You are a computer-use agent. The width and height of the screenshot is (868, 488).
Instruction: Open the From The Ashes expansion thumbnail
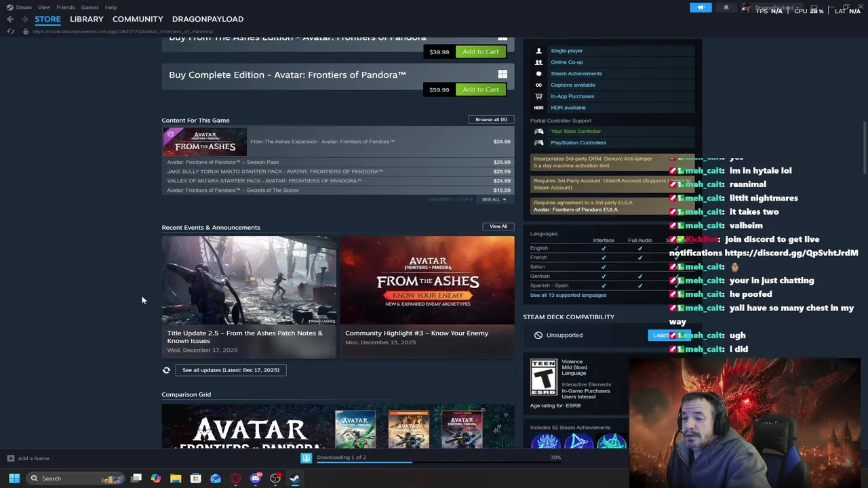tap(205, 142)
